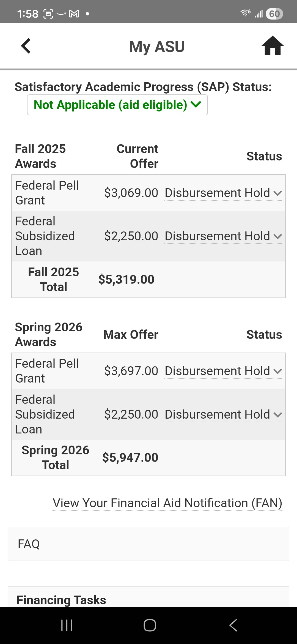The image size is (297, 644).
Task: Select the Fall 2025 Total amount
Action: point(126,280)
